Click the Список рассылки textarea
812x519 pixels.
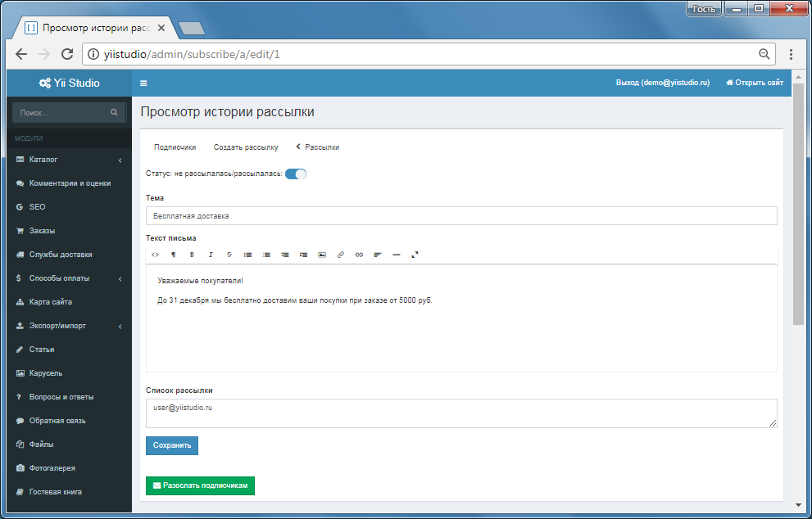[x=461, y=413]
